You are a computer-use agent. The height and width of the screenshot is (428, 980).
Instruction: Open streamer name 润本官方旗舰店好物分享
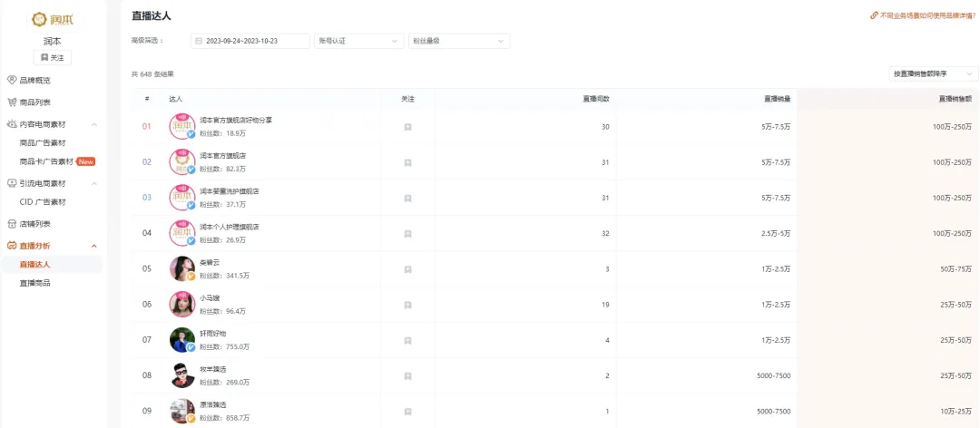pyautogui.click(x=236, y=120)
